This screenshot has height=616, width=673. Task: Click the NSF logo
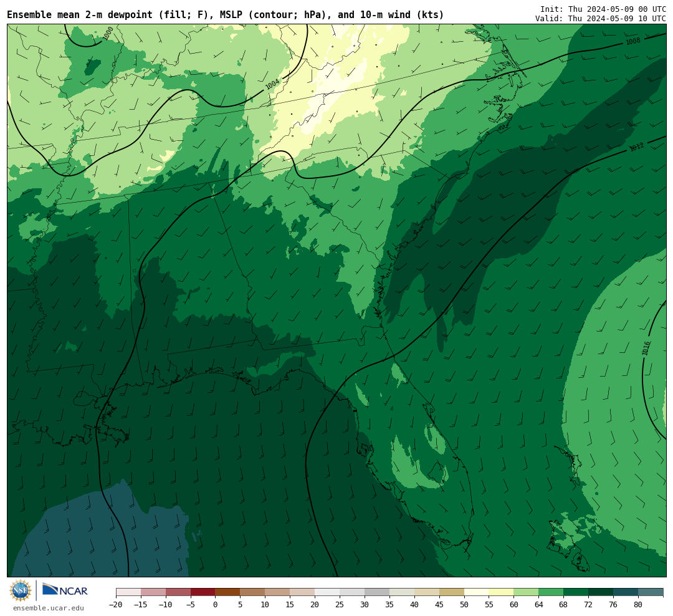21,590
